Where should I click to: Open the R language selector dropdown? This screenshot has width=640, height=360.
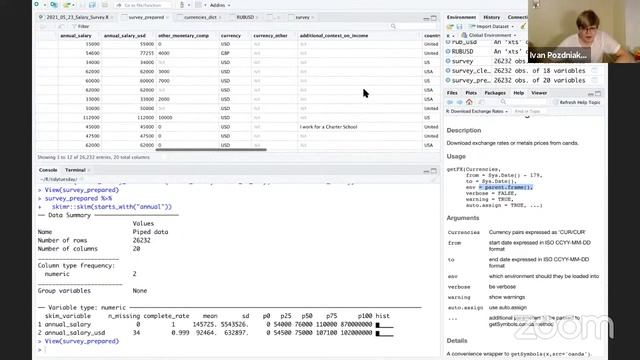coord(450,36)
